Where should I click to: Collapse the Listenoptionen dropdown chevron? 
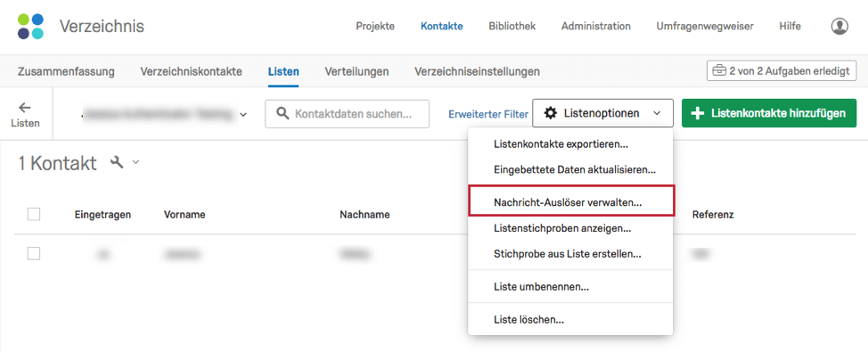(657, 113)
